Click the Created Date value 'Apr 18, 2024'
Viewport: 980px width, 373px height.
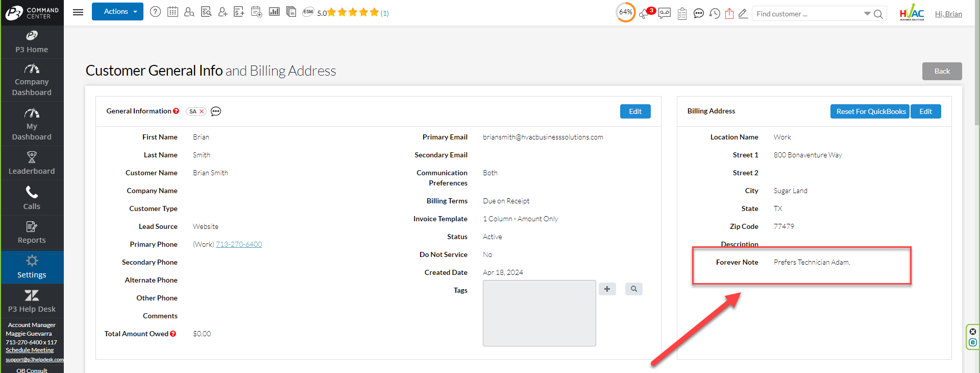[x=503, y=272]
